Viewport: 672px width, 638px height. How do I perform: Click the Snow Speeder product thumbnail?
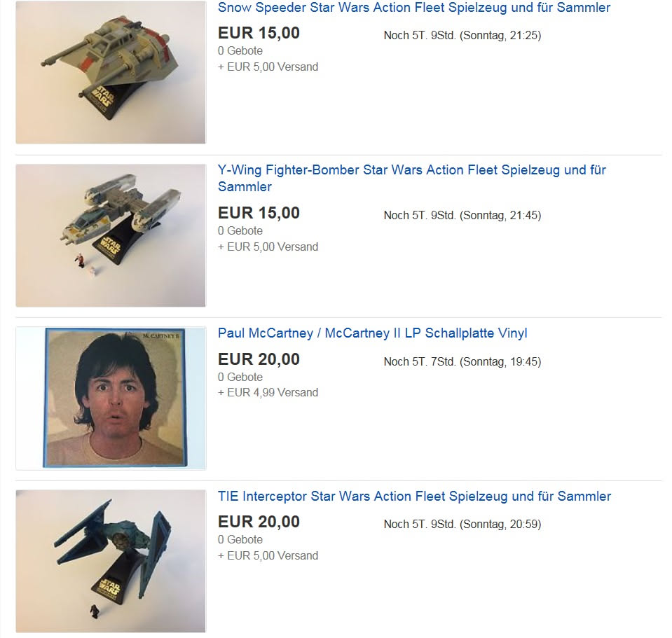pyautogui.click(x=111, y=72)
